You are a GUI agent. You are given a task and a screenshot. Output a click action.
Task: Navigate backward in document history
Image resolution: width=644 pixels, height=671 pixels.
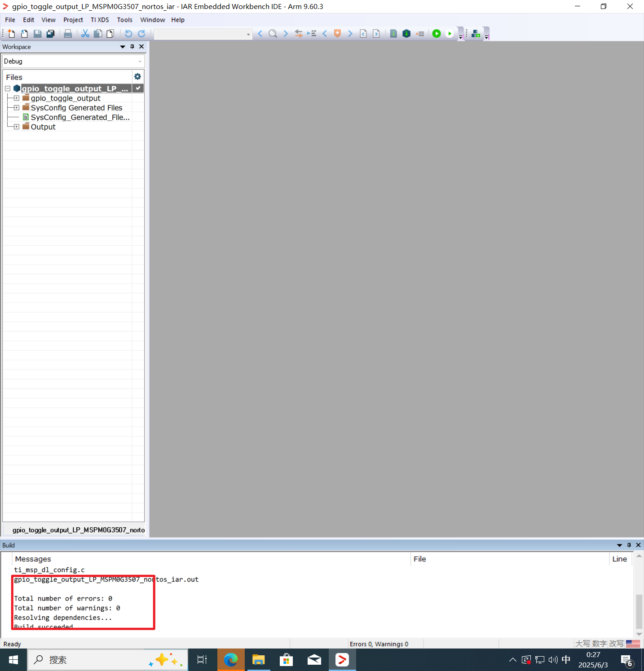(363, 34)
